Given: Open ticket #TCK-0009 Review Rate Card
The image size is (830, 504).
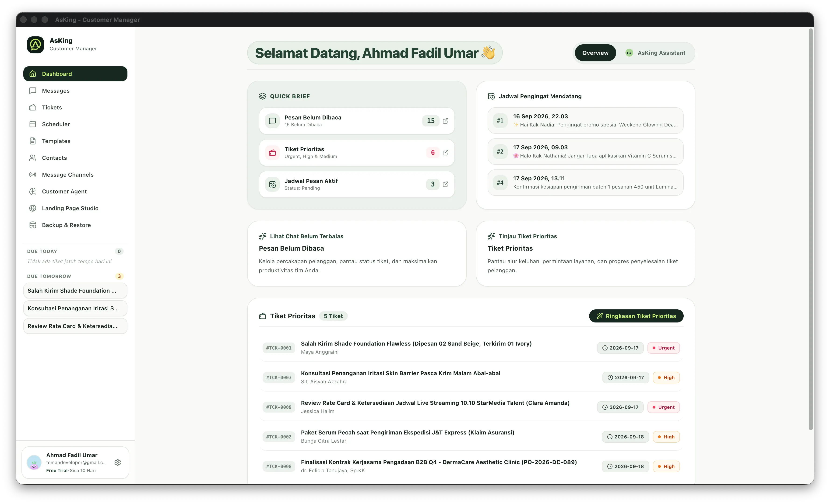Looking at the screenshot, I should [x=471, y=407].
